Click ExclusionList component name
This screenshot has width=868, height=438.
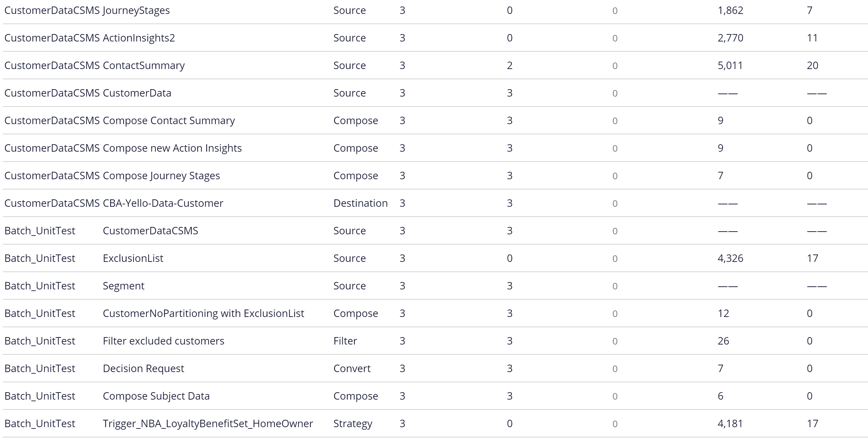133,258
